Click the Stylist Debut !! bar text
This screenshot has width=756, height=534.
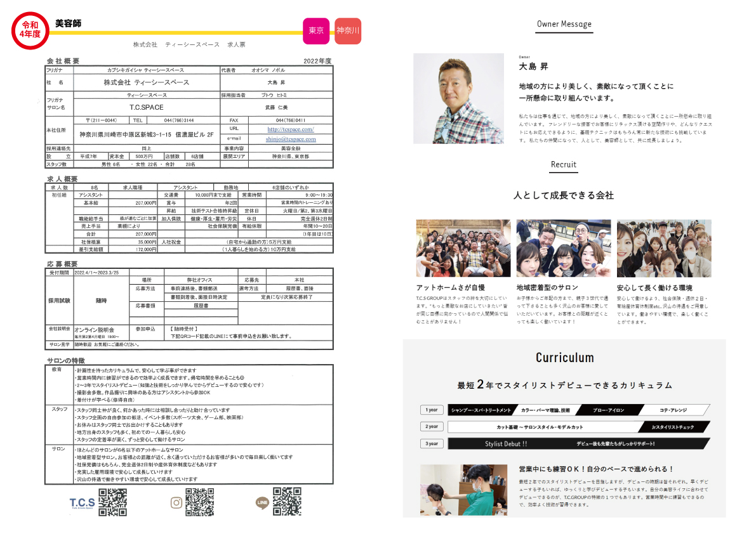pyautogui.click(x=506, y=444)
